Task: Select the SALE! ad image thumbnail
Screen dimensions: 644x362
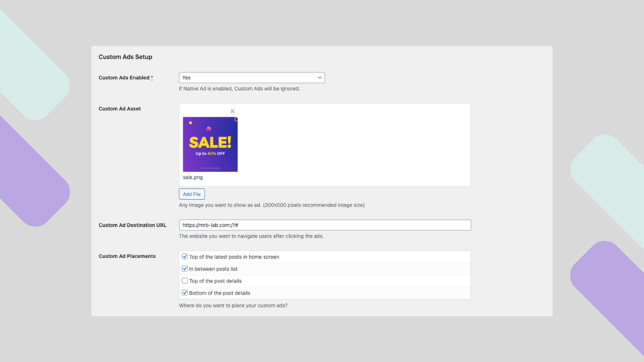Action: (210, 144)
